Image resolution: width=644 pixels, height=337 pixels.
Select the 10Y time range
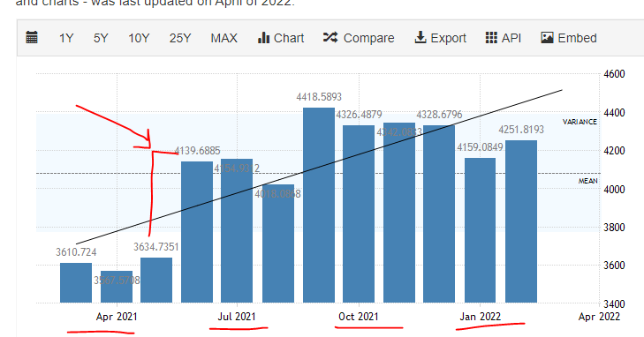(x=139, y=38)
